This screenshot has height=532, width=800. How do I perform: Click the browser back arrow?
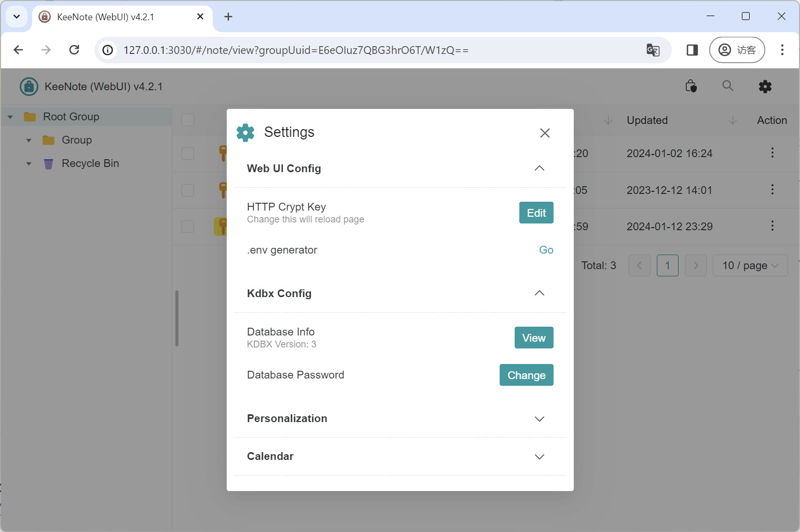click(x=18, y=50)
